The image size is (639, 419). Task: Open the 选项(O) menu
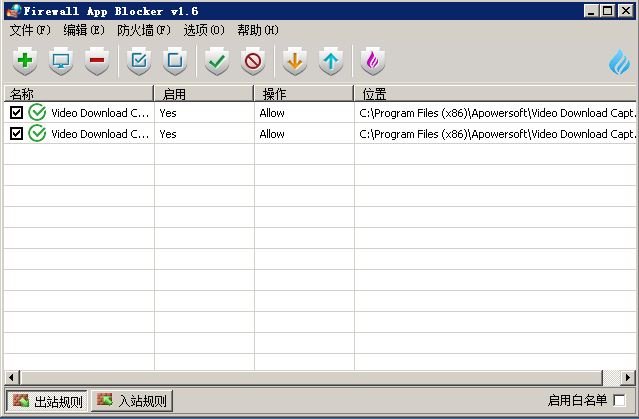(204, 30)
